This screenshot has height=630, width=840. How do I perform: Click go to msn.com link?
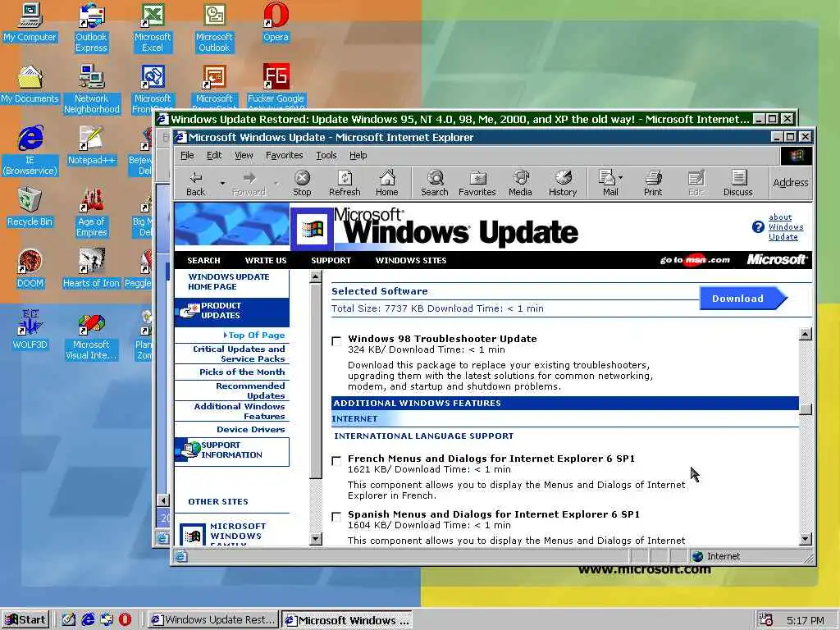pos(695,260)
